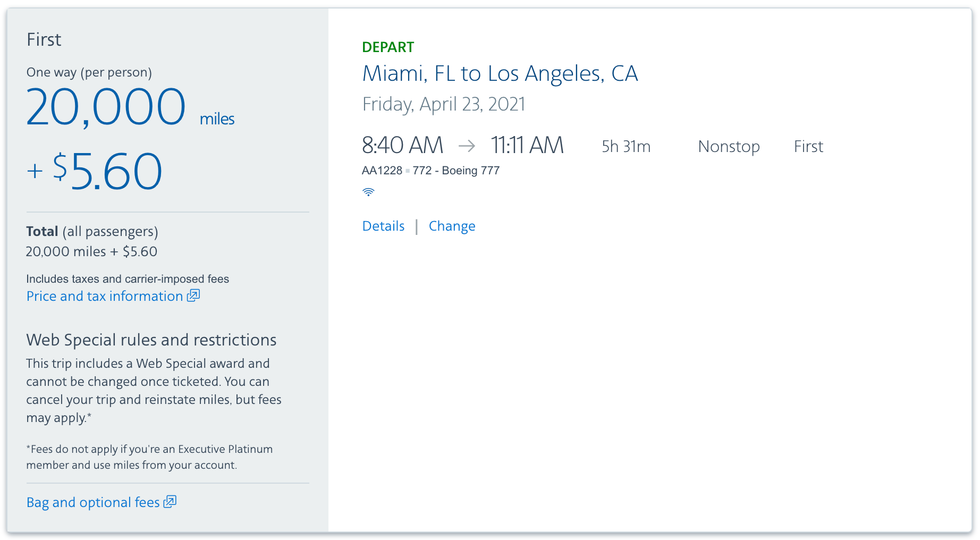The width and height of the screenshot is (980, 540).
Task: Click the green DEPART label
Action: click(x=388, y=47)
